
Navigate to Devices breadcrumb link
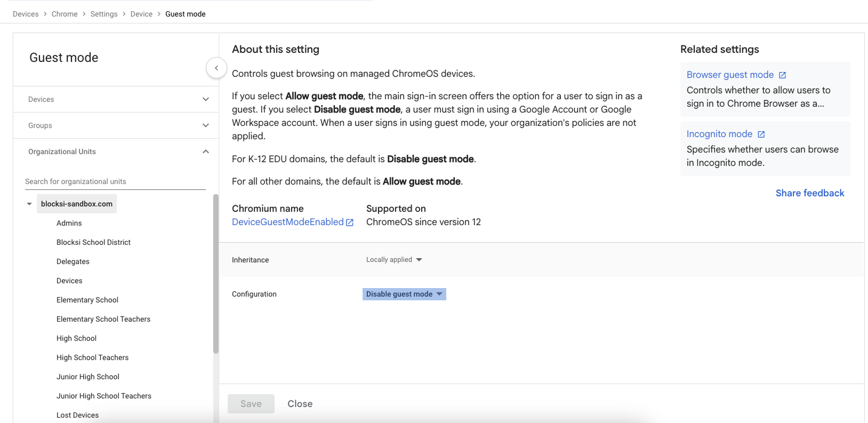point(26,14)
